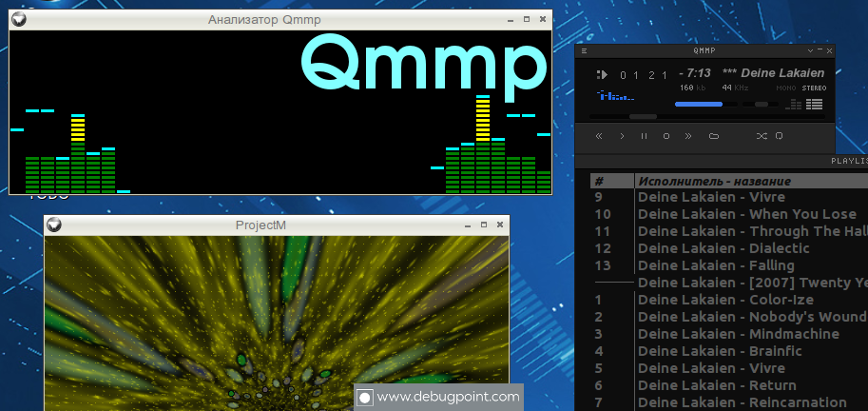Open files with the eject folder icon

pyautogui.click(x=714, y=136)
